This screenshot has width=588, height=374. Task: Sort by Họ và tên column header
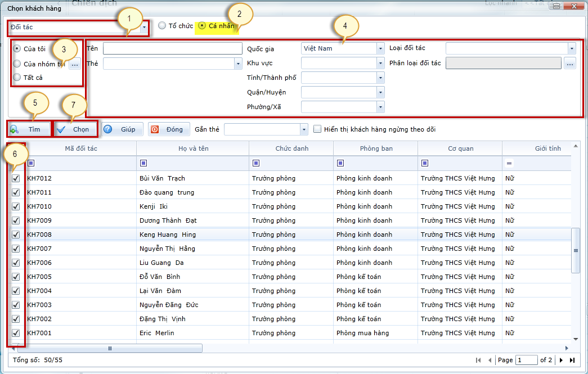coord(192,148)
